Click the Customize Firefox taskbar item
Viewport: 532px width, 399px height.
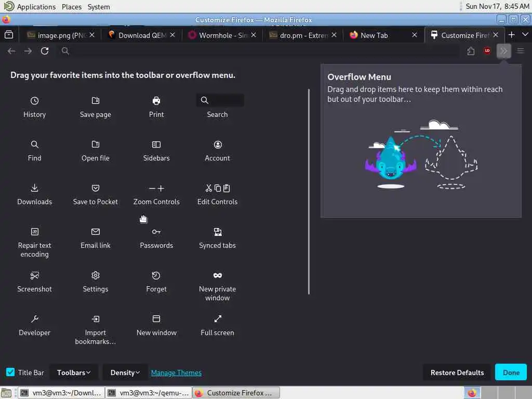236,393
